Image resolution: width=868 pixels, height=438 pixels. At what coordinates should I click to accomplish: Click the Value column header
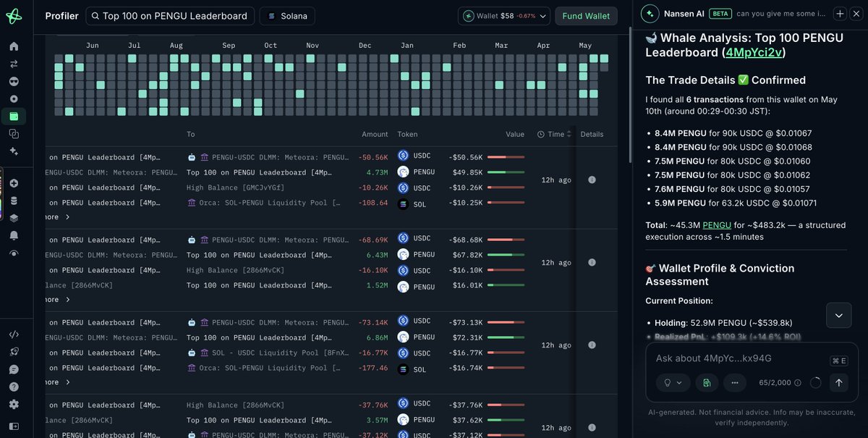[515, 134]
